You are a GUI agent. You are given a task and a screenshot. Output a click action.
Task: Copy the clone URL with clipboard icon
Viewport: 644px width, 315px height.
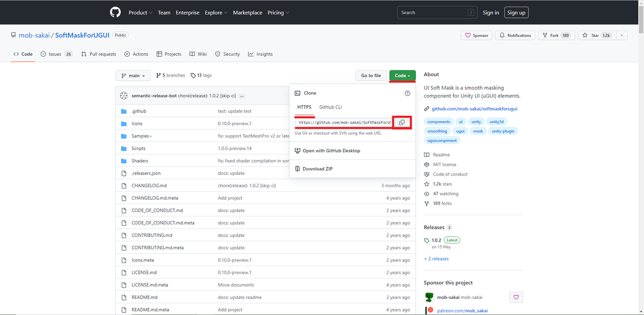click(401, 122)
